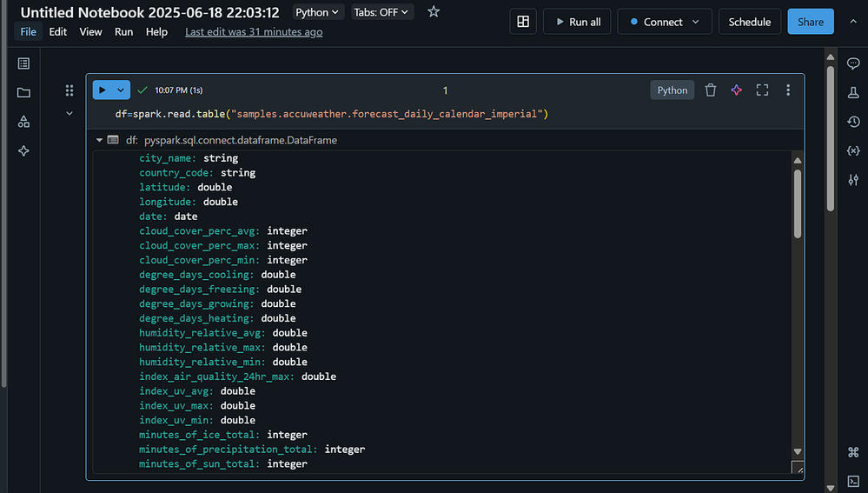
Task: Collapse the cell using left chevron
Action: click(x=70, y=113)
